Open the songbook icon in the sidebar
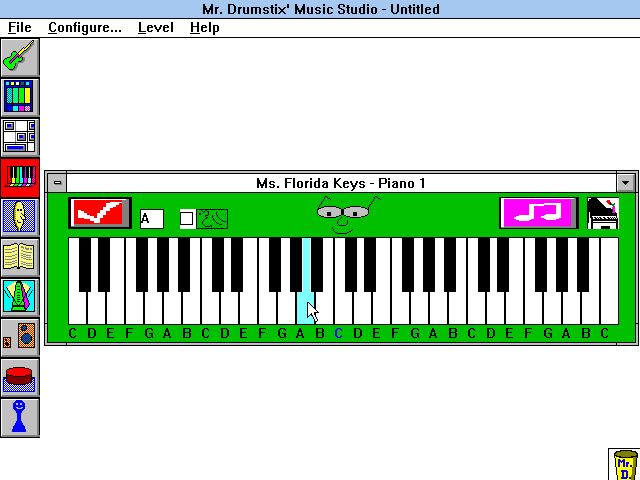Screen dimensions: 640x480 20,257
